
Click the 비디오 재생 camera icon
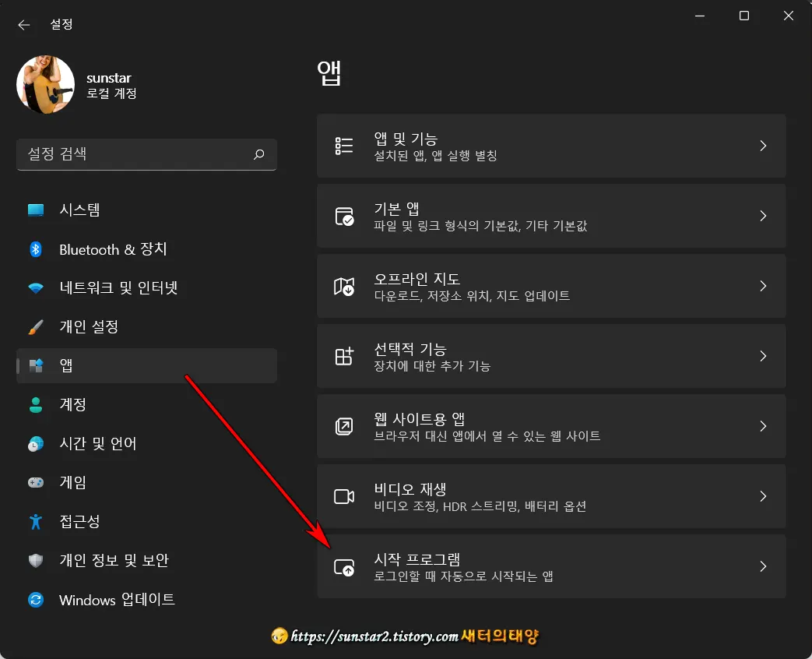(x=344, y=496)
